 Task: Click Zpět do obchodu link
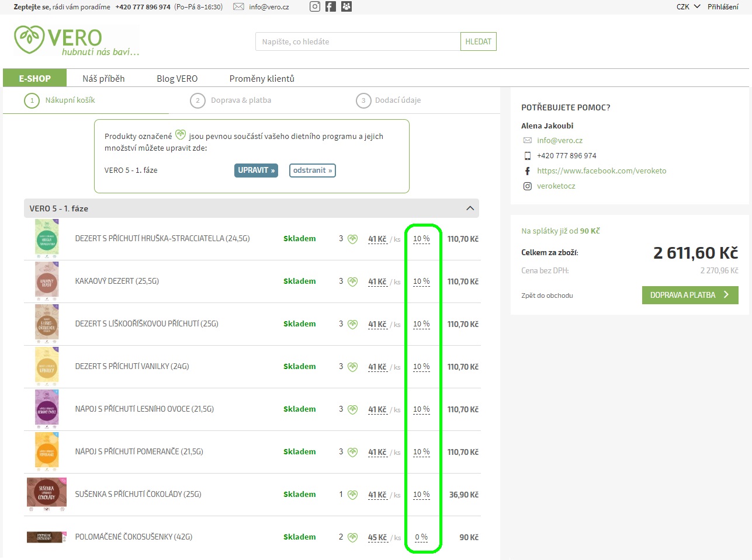pyautogui.click(x=547, y=295)
